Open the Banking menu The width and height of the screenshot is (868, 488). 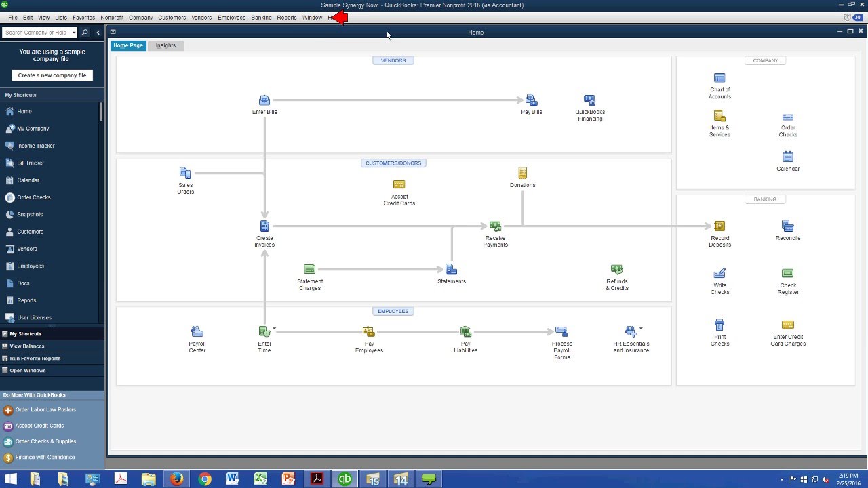(261, 18)
